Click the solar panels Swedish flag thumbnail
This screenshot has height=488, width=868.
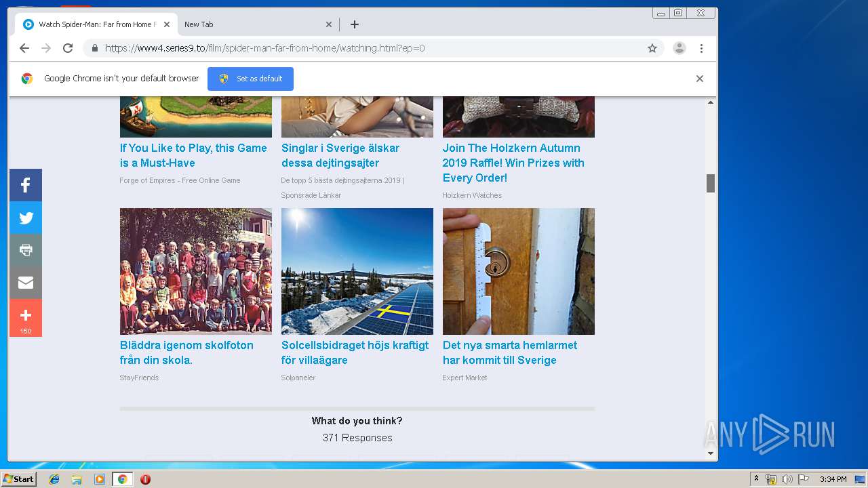(357, 271)
